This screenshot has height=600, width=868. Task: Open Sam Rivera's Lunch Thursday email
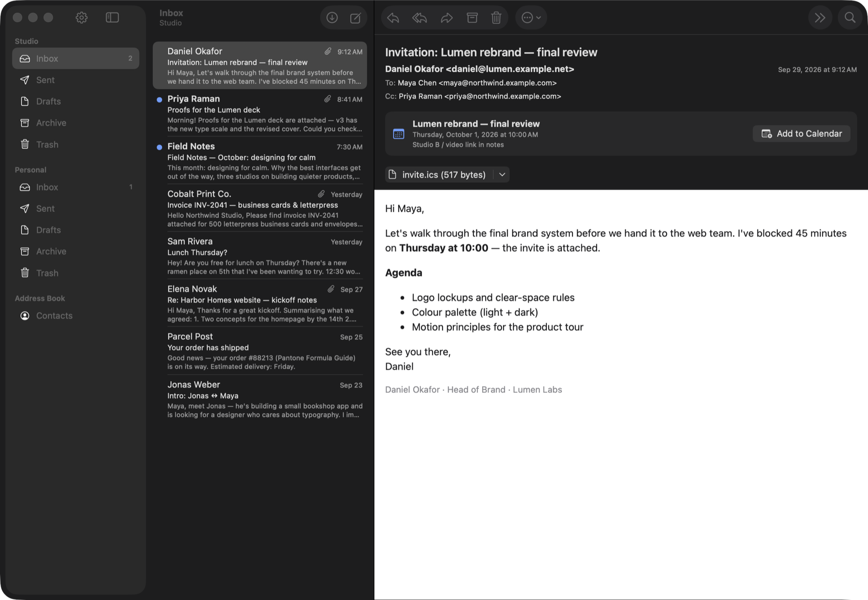tap(260, 256)
